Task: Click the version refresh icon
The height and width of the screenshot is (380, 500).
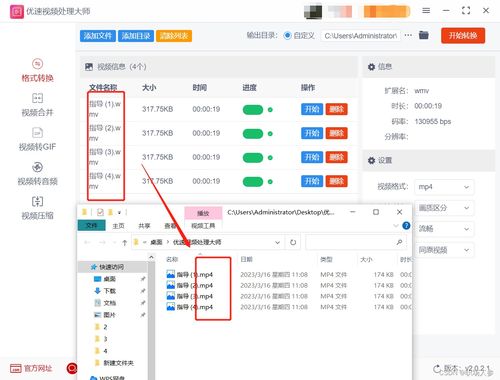Action: pyautogui.click(x=437, y=369)
